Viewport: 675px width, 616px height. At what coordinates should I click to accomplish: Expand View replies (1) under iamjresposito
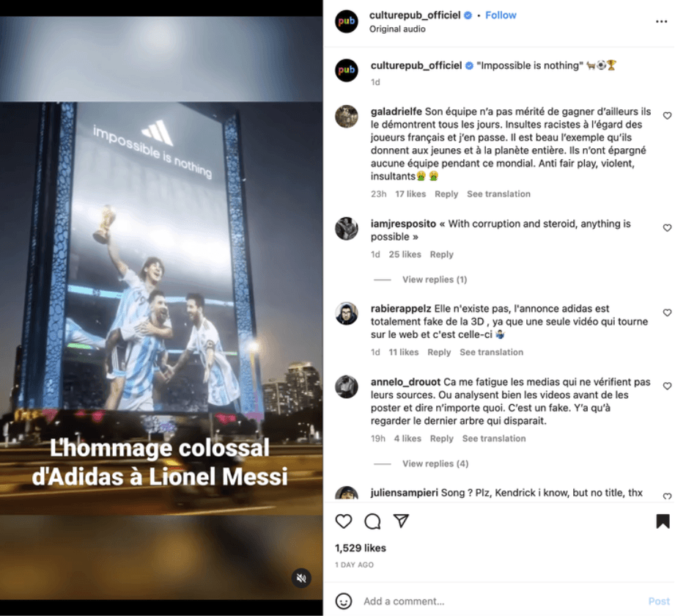pyautogui.click(x=435, y=279)
